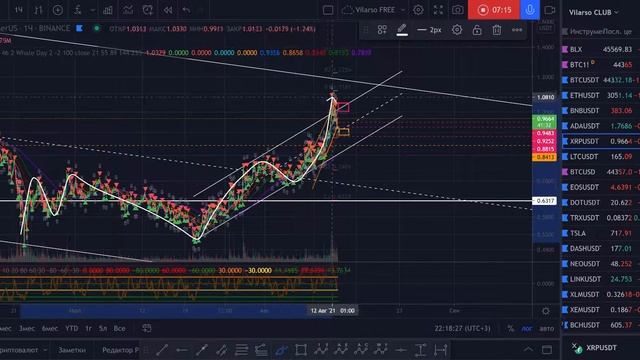The width and height of the screenshot is (640, 360).
Task: Expand the arrow beside the indicators icon
Action: pyautogui.click(x=93, y=10)
